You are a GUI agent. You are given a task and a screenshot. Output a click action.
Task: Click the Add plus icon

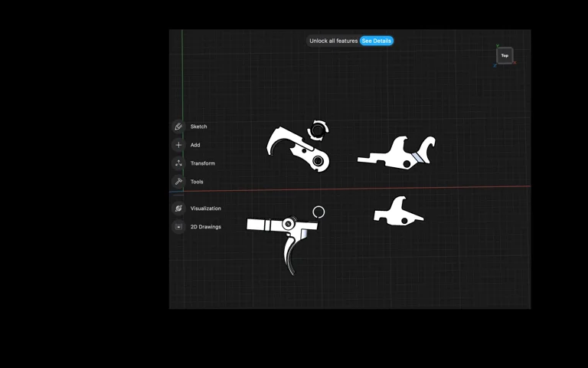(x=178, y=145)
